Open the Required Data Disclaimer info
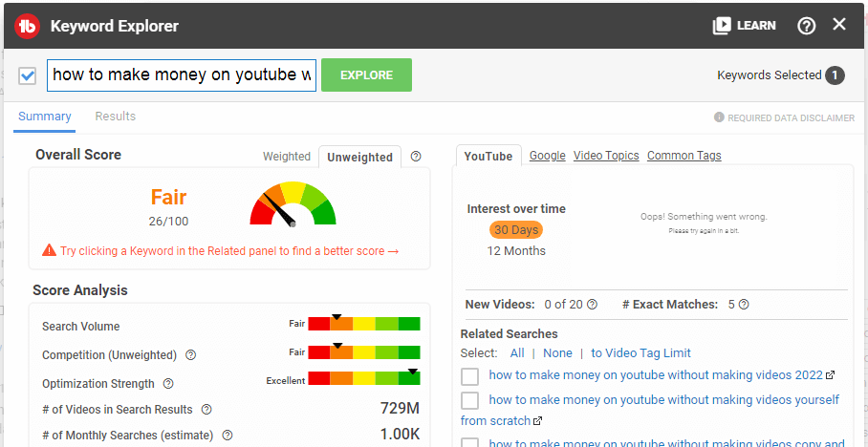This screenshot has width=868, height=447. click(785, 117)
